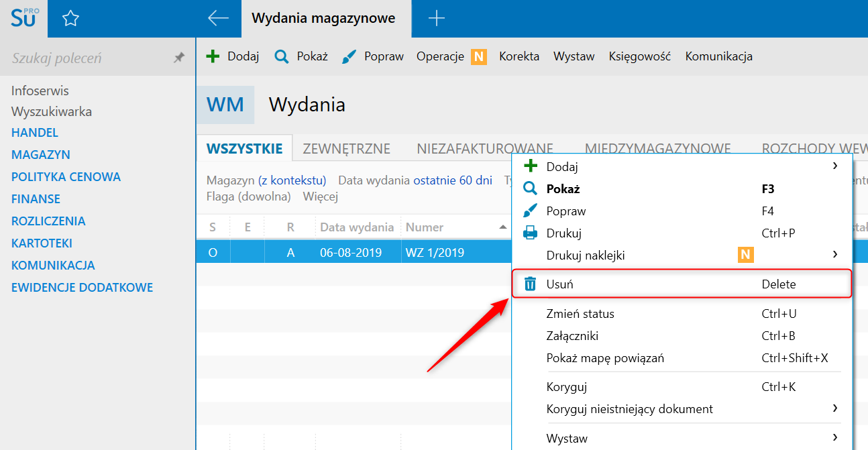Expand Drukuj naklejki submenu arrow
The height and width of the screenshot is (450, 868).
835,254
